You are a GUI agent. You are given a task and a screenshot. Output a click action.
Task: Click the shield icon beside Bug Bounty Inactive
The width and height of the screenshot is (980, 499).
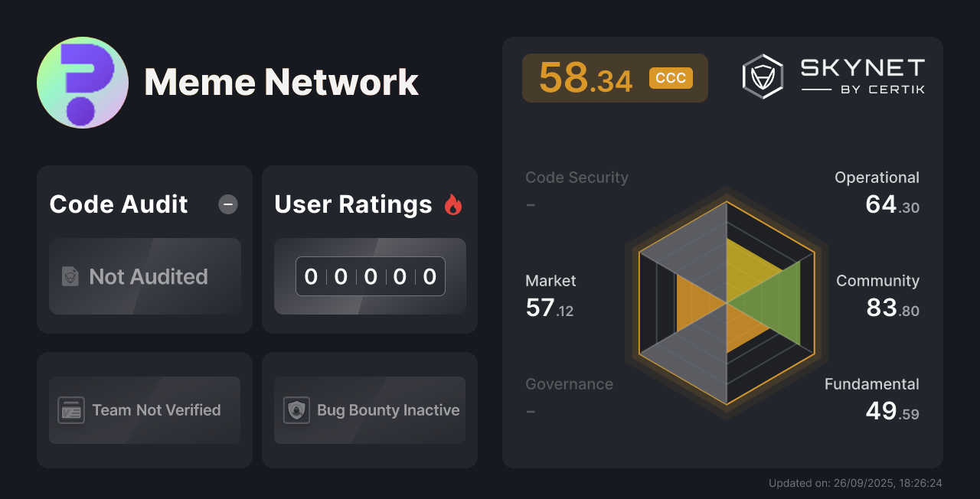click(x=296, y=410)
